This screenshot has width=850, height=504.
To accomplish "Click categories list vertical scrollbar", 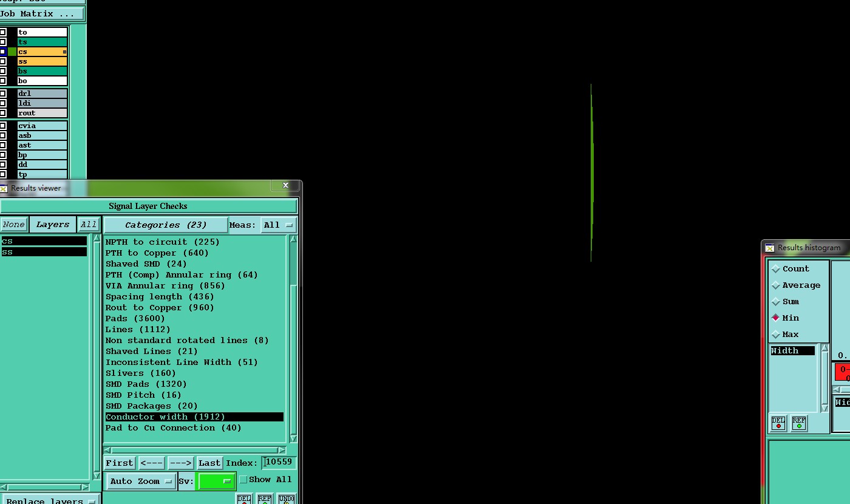I will 293,339.
